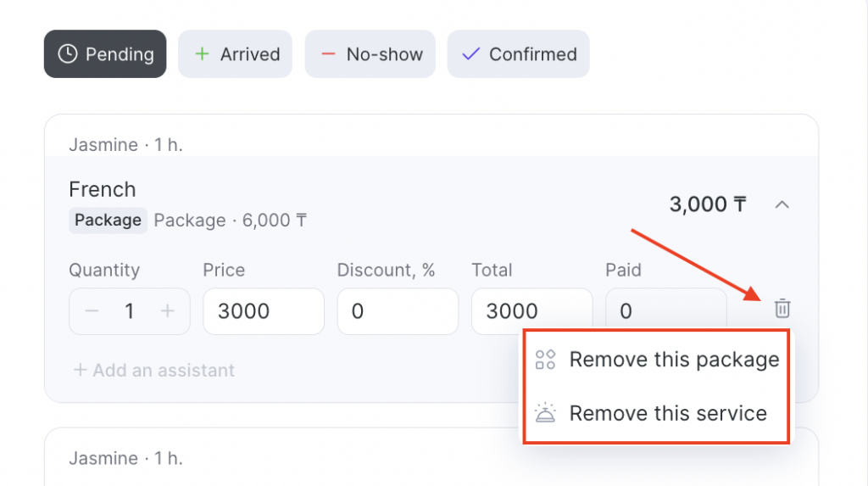
Task: Click the minus icon on No-show
Action: click(328, 54)
